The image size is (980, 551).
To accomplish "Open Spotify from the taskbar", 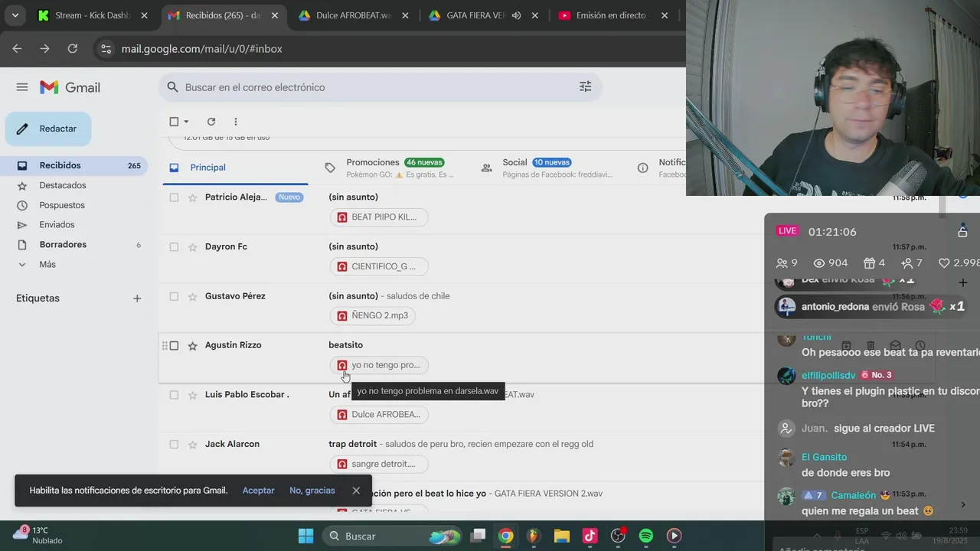I will [x=646, y=536].
